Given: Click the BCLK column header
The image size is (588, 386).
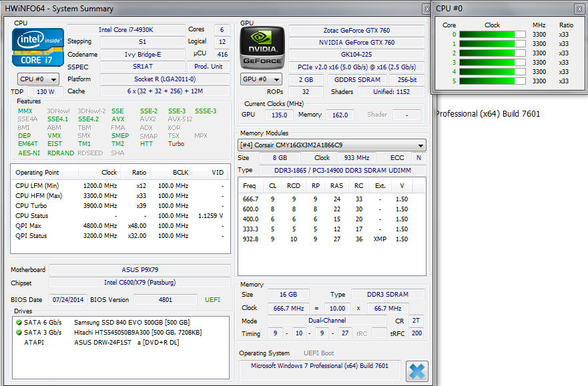Looking at the screenshot, I should [171, 173].
